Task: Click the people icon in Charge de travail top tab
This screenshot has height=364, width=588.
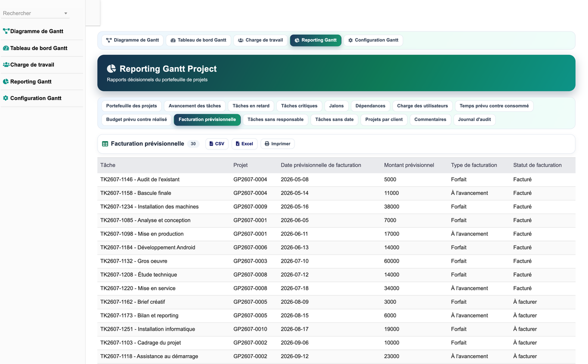Action: 241,40
